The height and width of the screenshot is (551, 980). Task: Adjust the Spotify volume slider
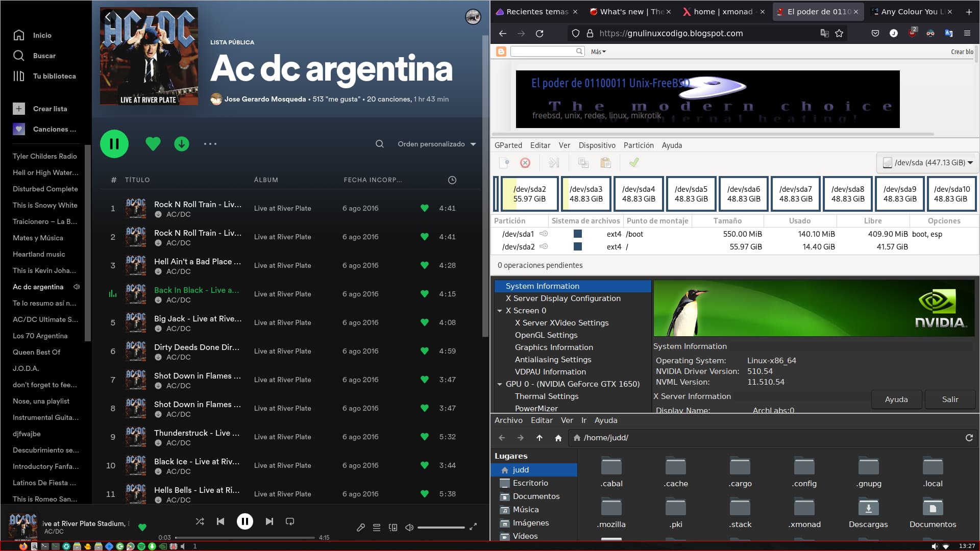(441, 528)
